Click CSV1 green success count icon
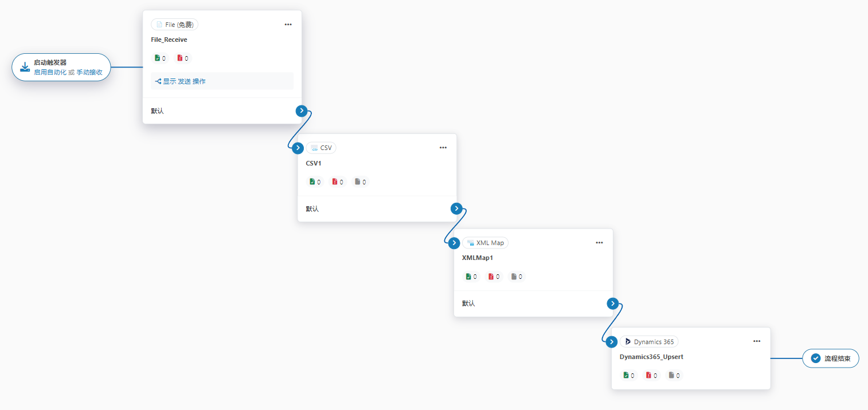868x410 pixels. tap(312, 182)
